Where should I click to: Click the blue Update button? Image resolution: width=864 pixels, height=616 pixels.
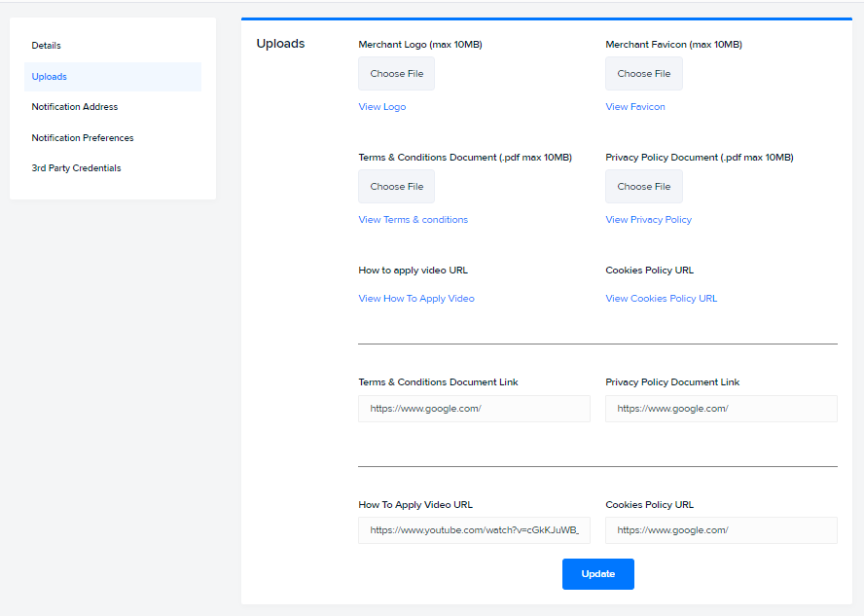597,574
